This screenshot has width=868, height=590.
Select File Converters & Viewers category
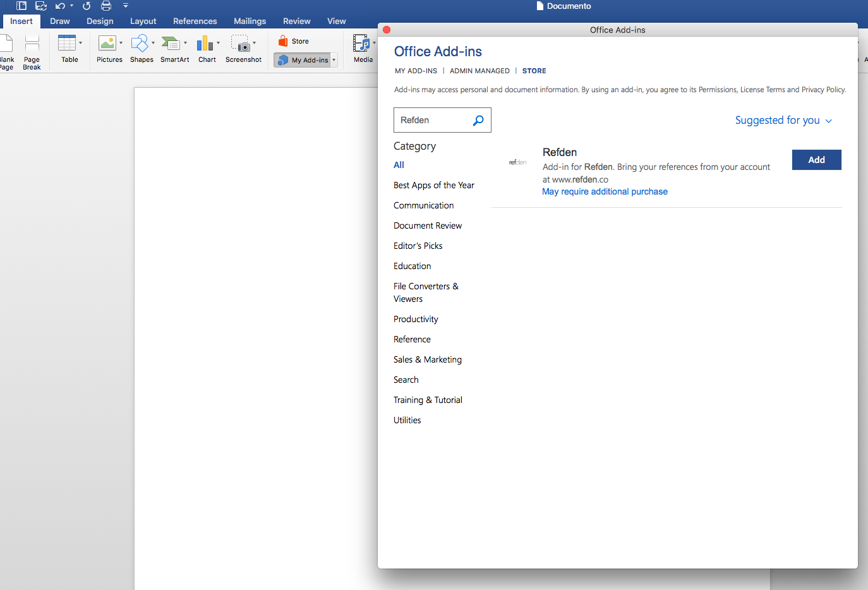tap(426, 292)
